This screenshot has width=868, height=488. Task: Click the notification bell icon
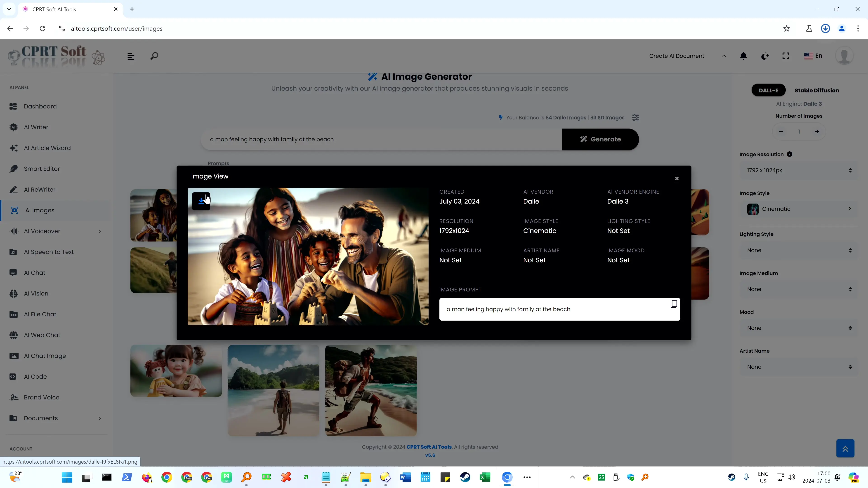(x=743, y=56)
